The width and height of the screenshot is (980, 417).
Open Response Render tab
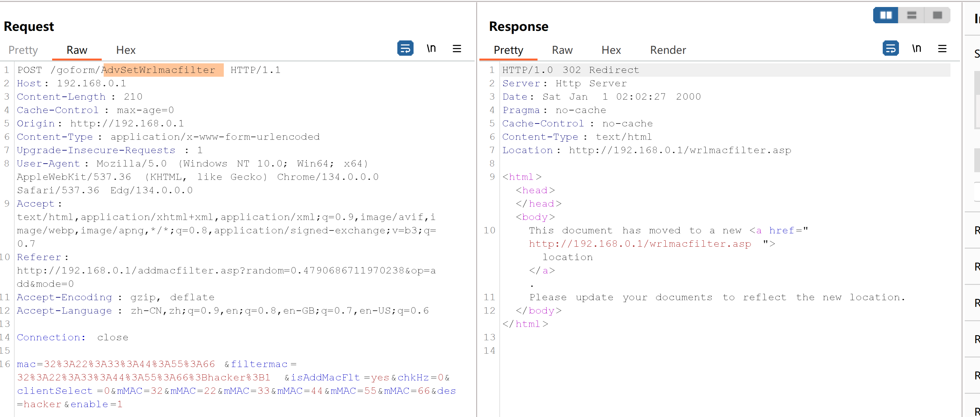pyautogui.click(x=668, y=50)
